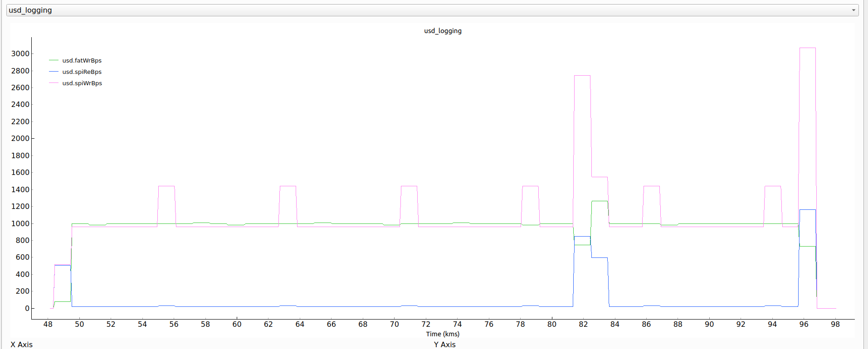This screenshot has height=349, width=868.
Task: Select the usd.spiWrBps legend label
Action: click(82, 83)
